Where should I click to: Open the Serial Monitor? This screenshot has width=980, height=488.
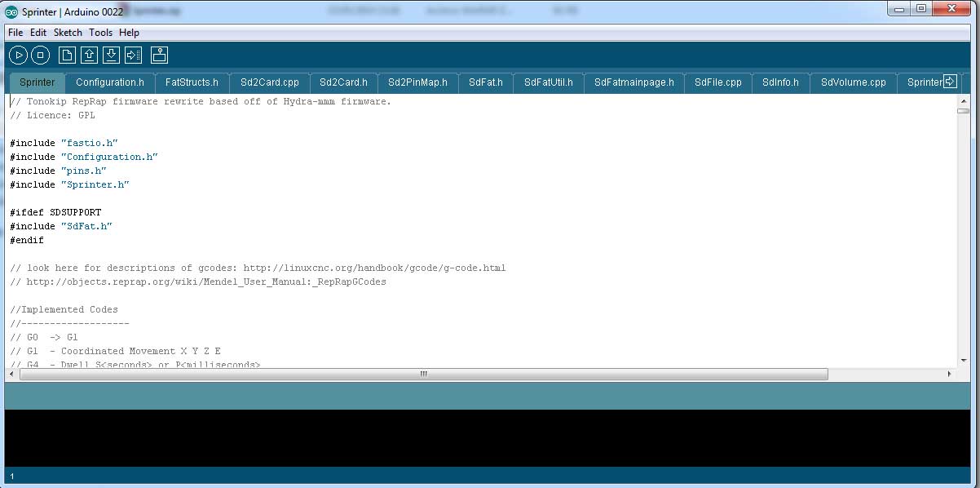[x=160, y=55]
